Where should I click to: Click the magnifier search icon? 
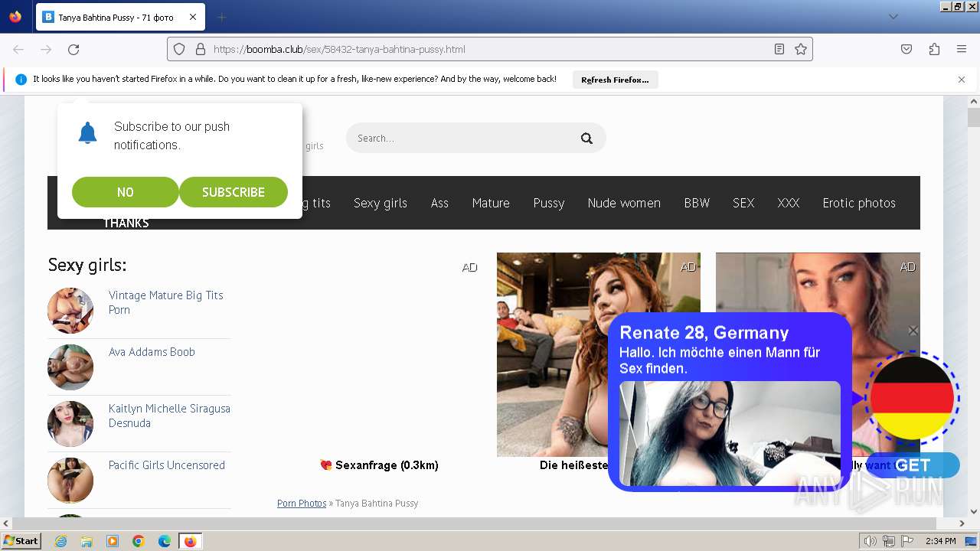(586, 139)
